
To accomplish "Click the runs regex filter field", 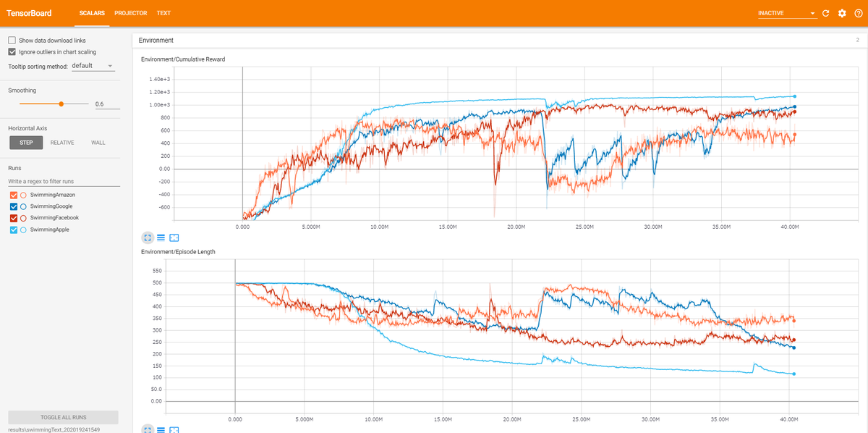I will (x=63, y=181).
